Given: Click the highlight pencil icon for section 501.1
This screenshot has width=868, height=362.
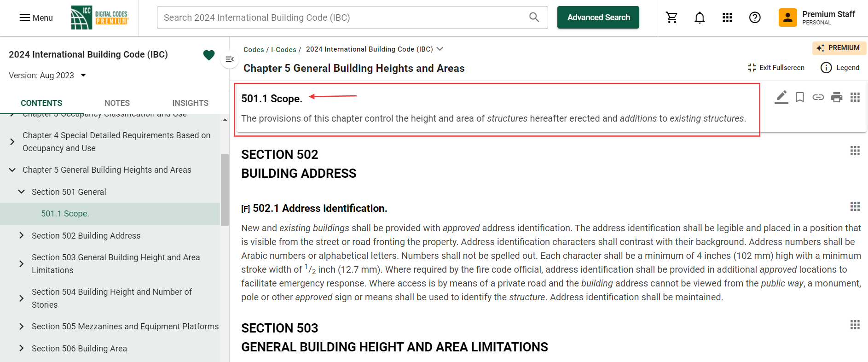Looking at the screenshot, I should 781,97.
